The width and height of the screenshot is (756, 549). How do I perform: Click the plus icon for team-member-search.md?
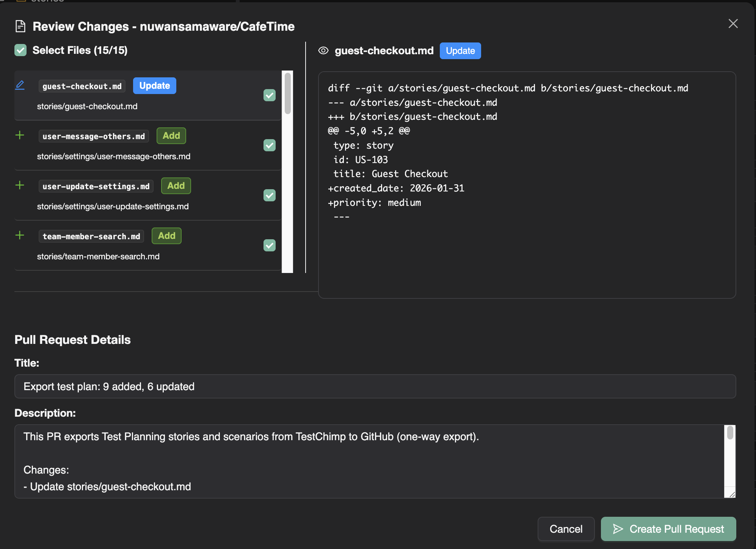(x=20, y=235)
